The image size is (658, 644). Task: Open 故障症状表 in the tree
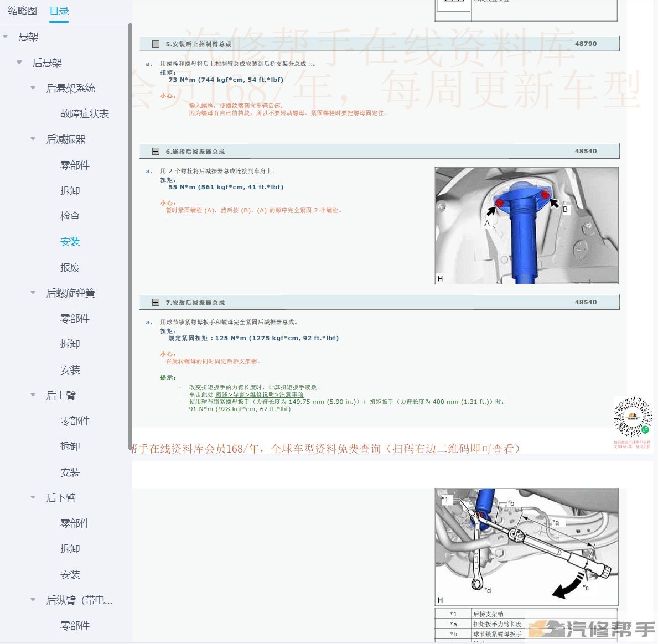pyautogui.click(x=84, y=114)
